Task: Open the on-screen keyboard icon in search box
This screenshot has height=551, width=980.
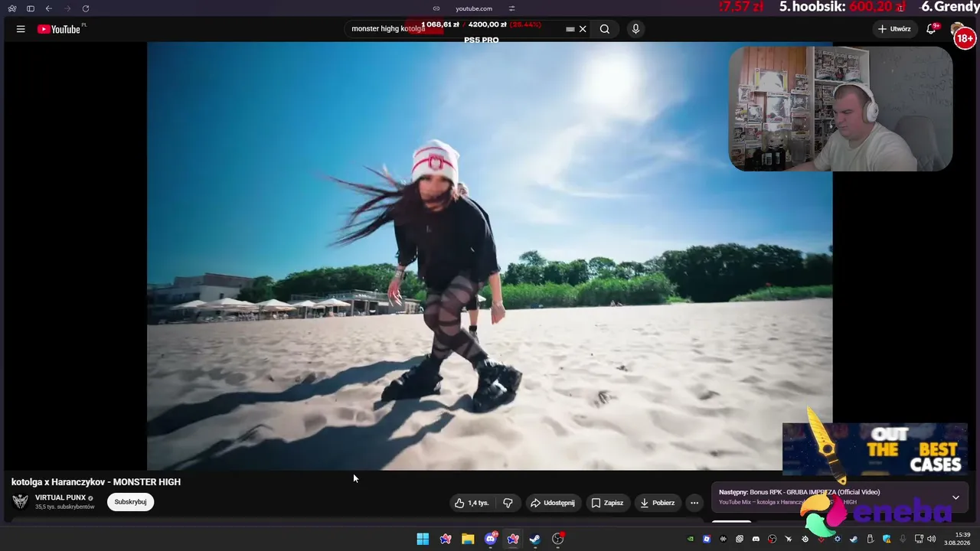Action: (x=570, y=29)
